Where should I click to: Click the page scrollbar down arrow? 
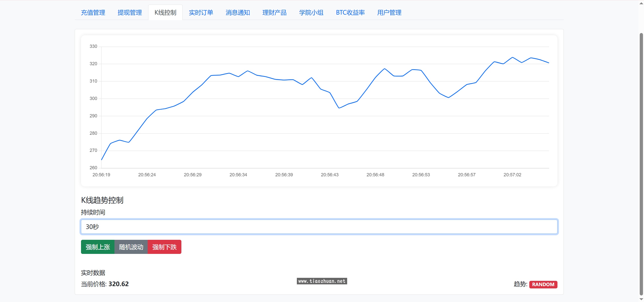click(641, 299)
